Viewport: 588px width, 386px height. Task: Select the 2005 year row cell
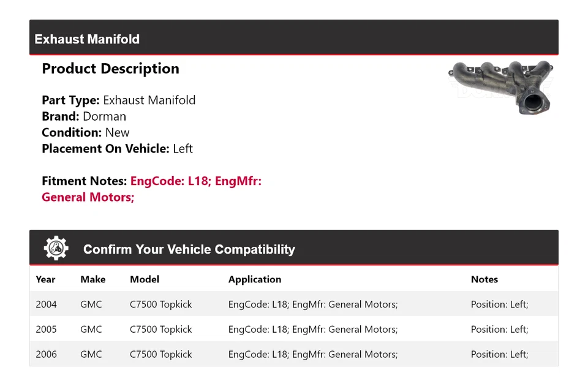(46, 329)
